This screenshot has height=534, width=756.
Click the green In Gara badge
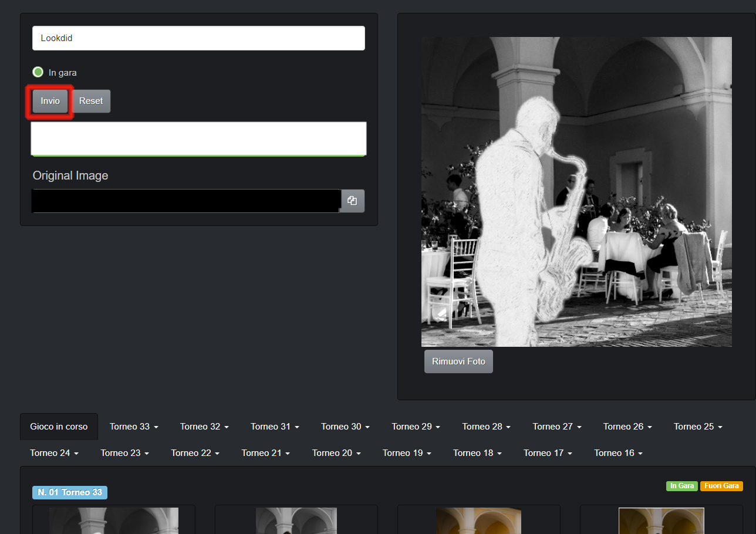point(681,486)
